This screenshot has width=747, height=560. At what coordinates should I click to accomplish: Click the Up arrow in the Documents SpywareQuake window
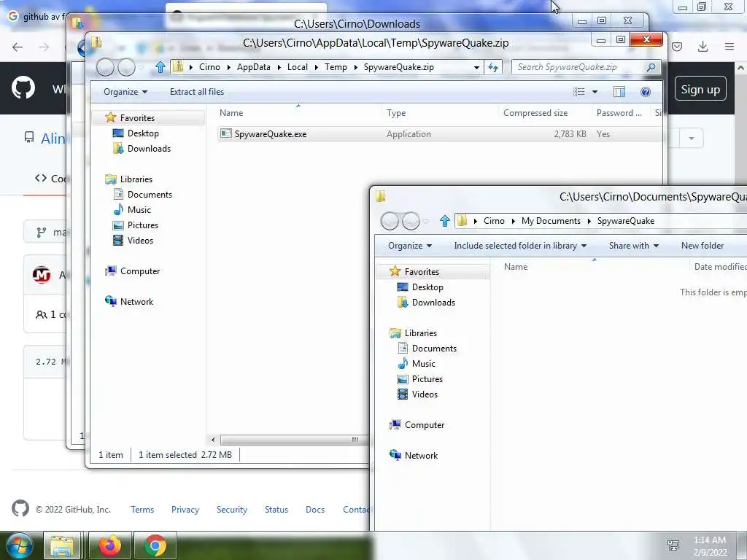point(445,221)
